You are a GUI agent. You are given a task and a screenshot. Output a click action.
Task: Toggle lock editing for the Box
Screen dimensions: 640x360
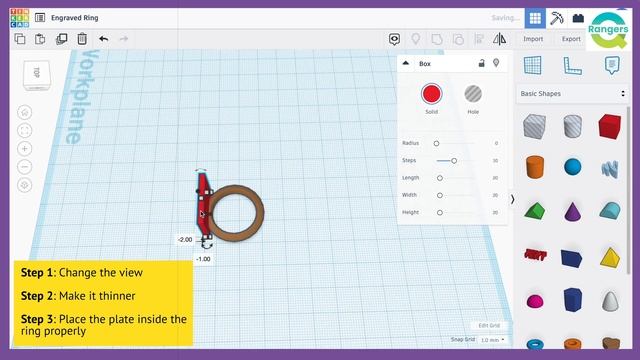click(x=482, y=63)
